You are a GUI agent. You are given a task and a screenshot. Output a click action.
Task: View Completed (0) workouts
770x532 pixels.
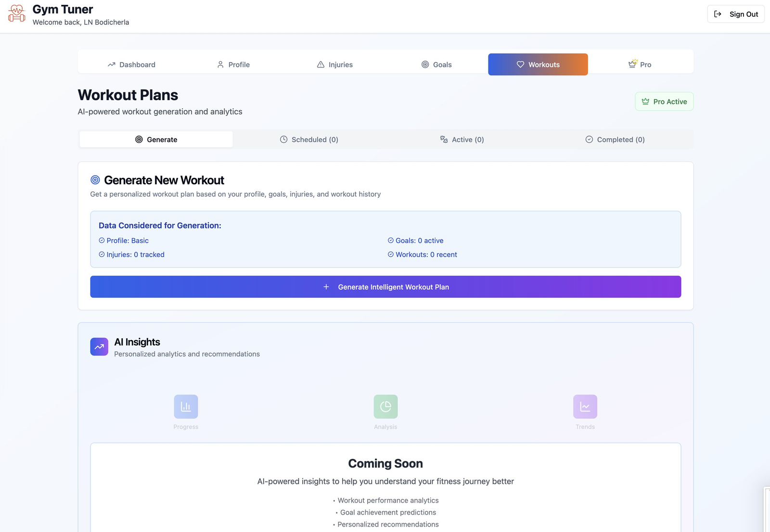615,139
